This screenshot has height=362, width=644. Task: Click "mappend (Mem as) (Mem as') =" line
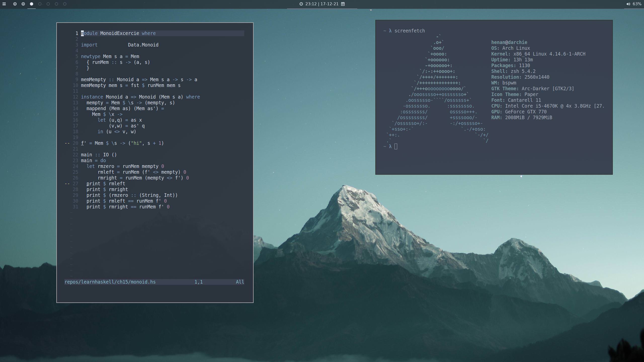125,108
